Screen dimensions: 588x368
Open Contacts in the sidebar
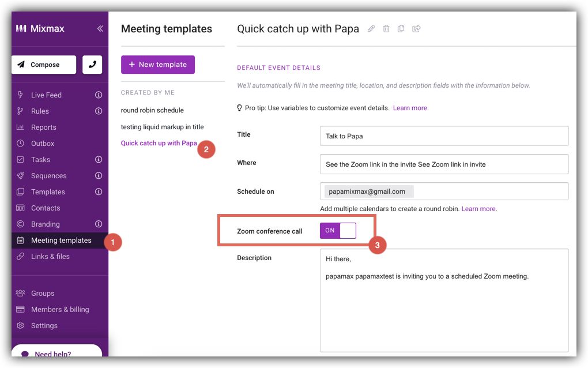pos(46,208)
